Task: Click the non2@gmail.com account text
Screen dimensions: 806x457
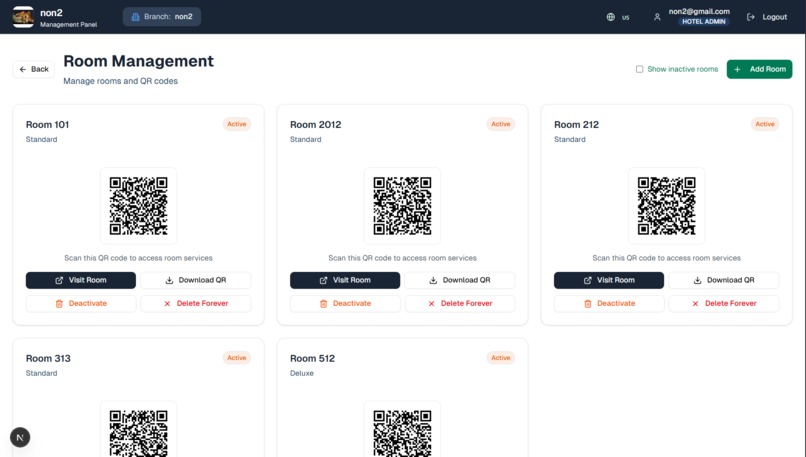Action: 699,11
